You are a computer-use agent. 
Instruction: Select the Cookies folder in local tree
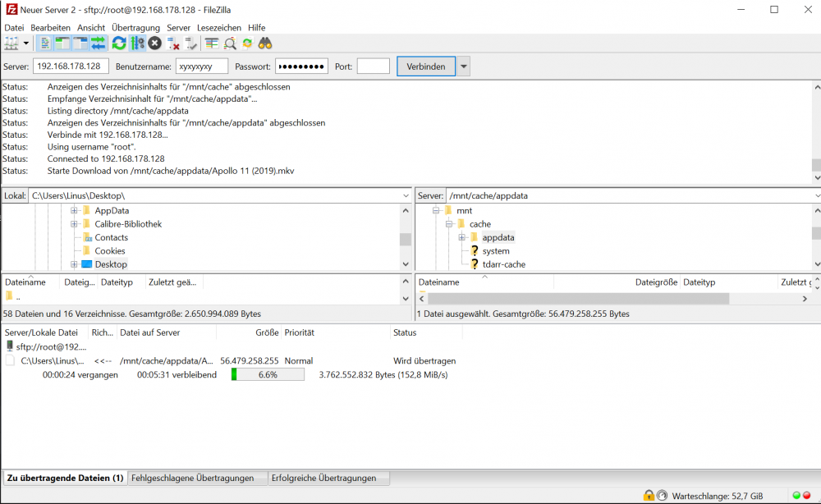coord(109,250)
